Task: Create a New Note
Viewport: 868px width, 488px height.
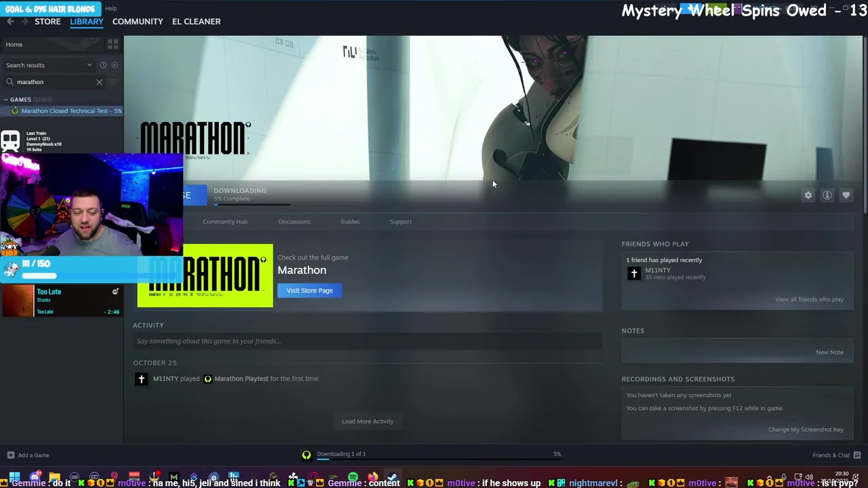Action: click(x=829, y=352)
